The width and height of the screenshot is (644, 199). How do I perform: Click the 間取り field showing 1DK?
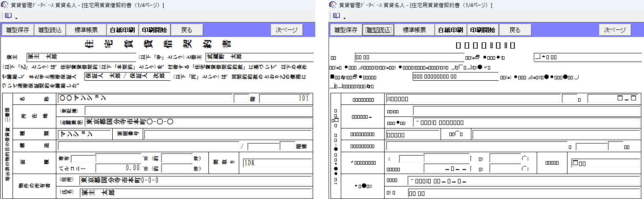point(276,163)
